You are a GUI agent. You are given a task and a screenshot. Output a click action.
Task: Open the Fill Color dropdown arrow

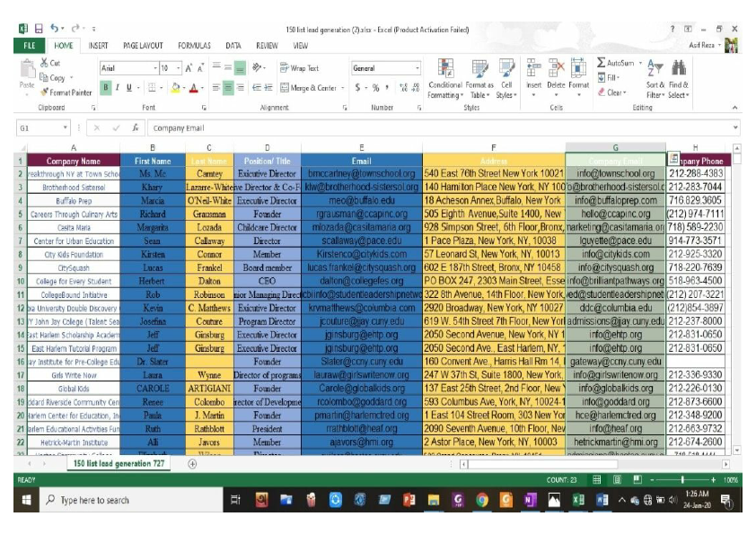pyautogui.click(x=182, y=87)
